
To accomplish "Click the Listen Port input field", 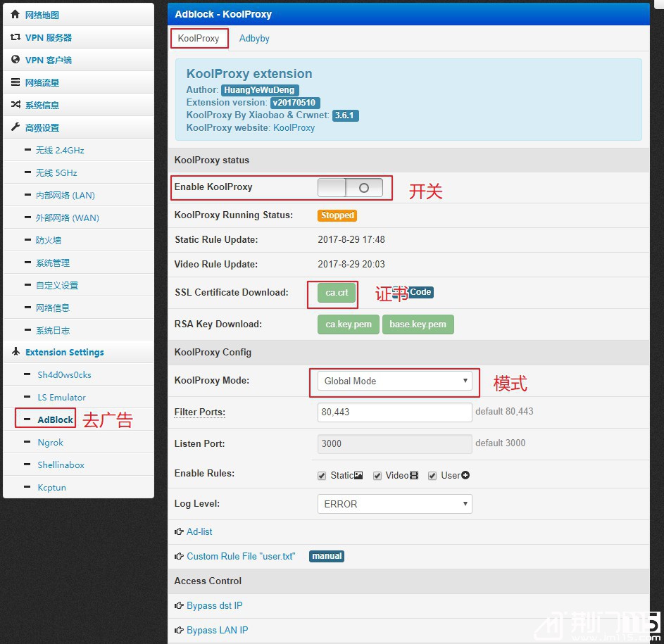I will click(x=395, y=443).
